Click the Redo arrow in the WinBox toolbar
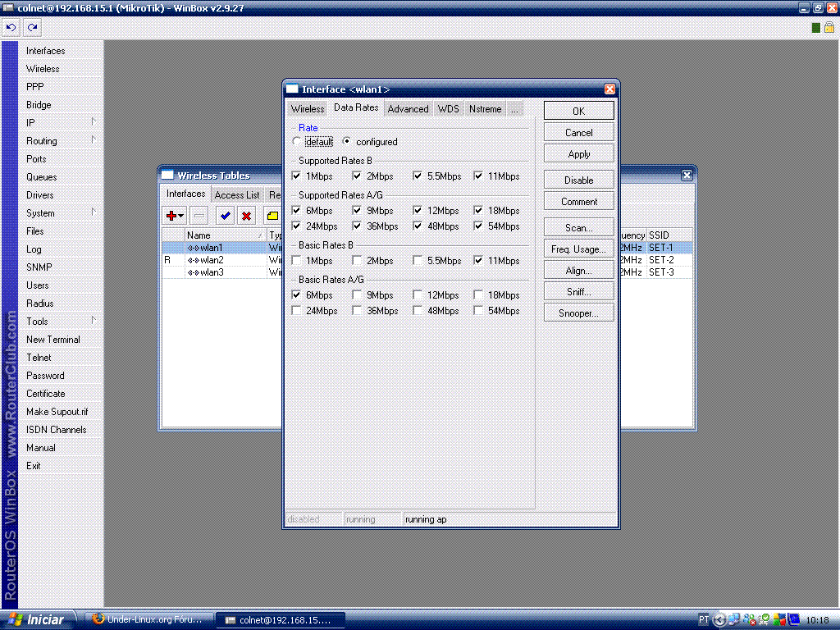Screen dimensions: 840x630 pyautogui.click(x=32, y=27)
